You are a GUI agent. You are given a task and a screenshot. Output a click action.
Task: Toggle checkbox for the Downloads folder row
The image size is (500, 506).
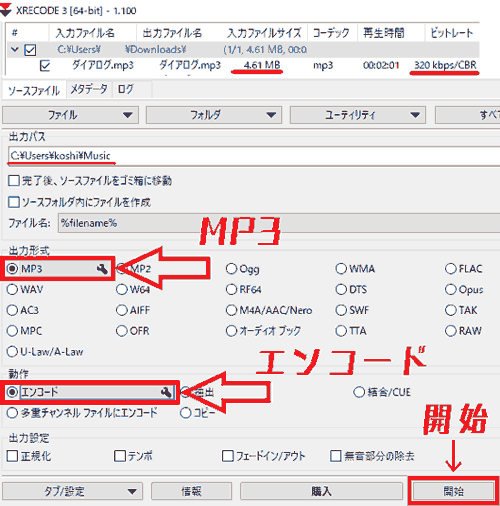(x=30, y=50)
